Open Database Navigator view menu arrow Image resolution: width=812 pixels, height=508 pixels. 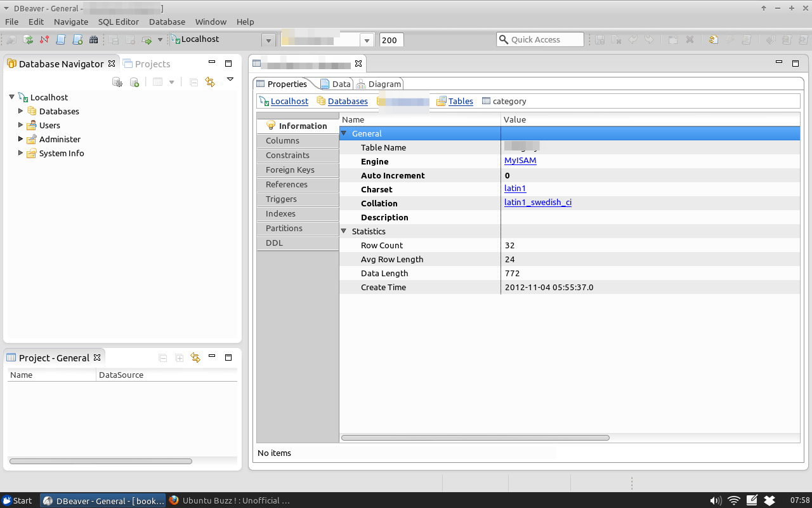[x=230, y=80]
